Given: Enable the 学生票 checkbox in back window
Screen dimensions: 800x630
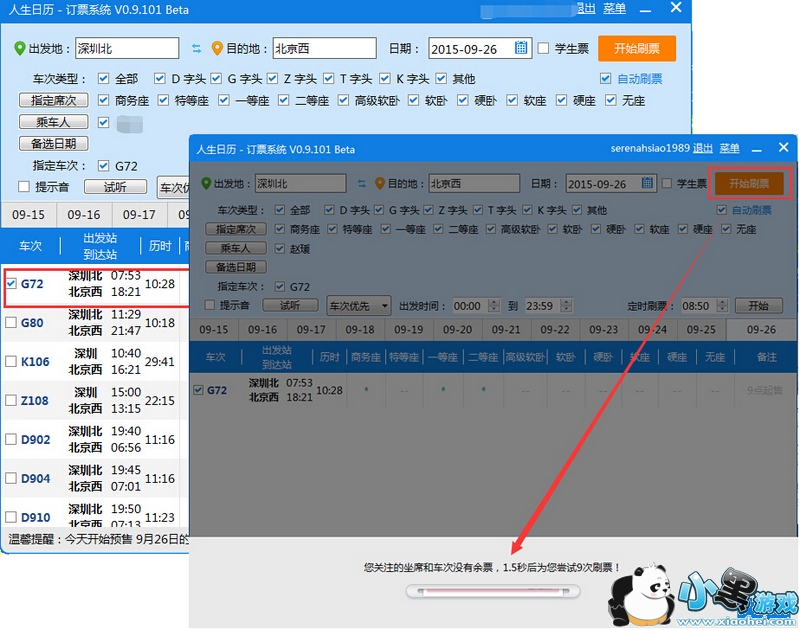Looking at the screenshot, I should [x=543, y=48].
